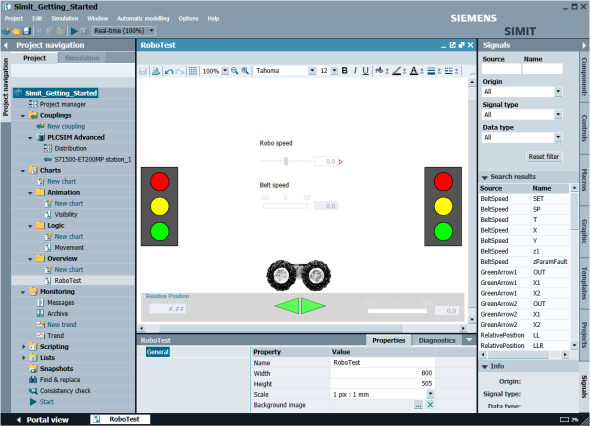Select BeltSpeed SET signal row

click(524, 198)
